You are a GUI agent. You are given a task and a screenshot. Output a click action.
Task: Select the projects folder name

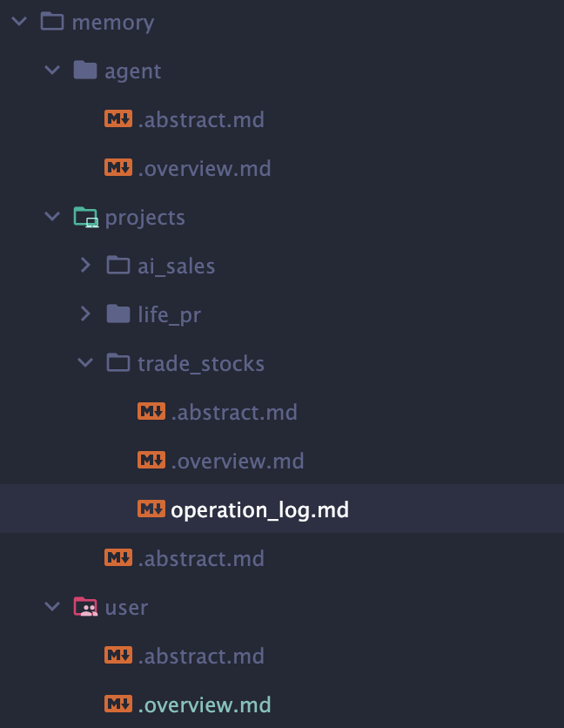click(144, 218)
